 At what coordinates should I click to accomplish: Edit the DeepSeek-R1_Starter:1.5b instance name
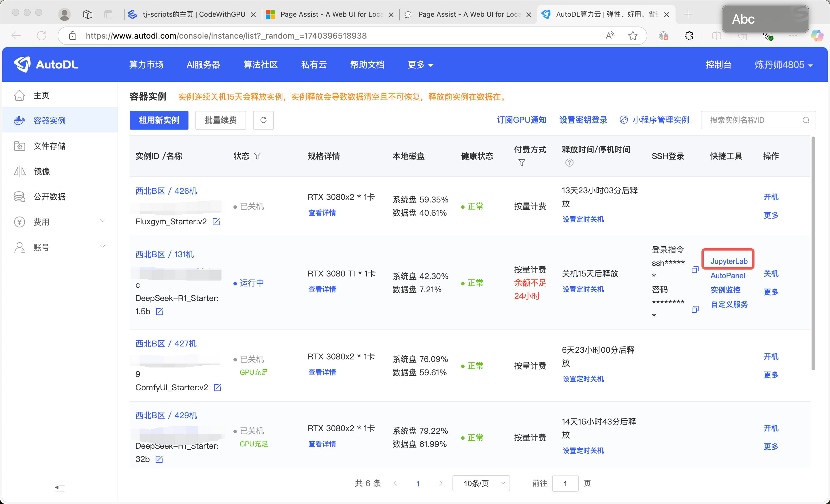(x=160, y=312)
